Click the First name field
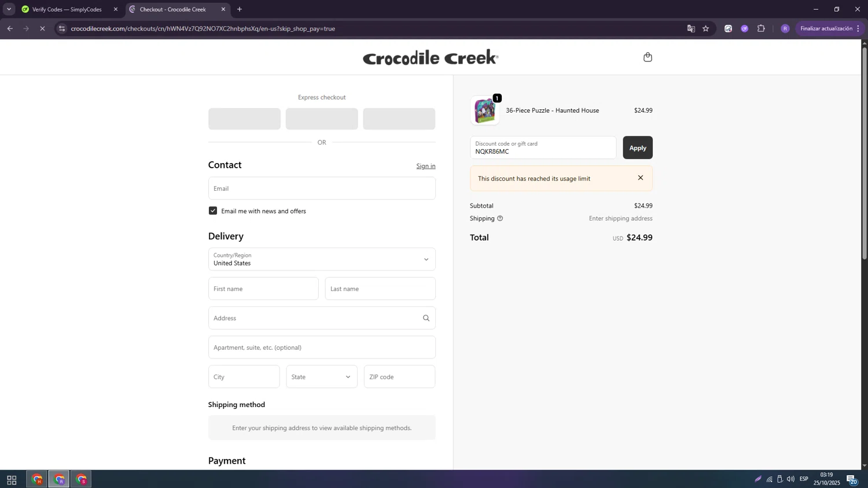868x488 pixels. pyautogui.click(x=263, y=289)
